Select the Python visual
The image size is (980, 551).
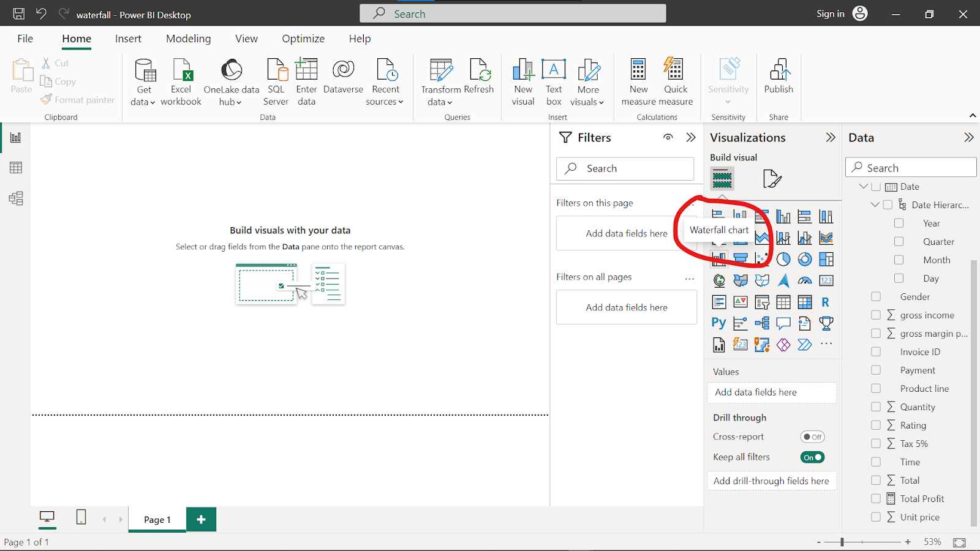(x=719, y=323)
